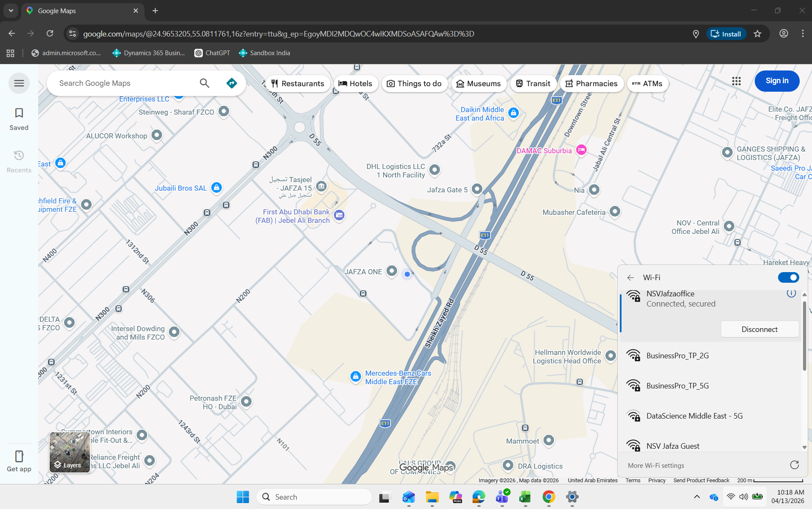This screenshot has height=509, width=812.
Task: Click Install button in address bar
Action: 726,34
